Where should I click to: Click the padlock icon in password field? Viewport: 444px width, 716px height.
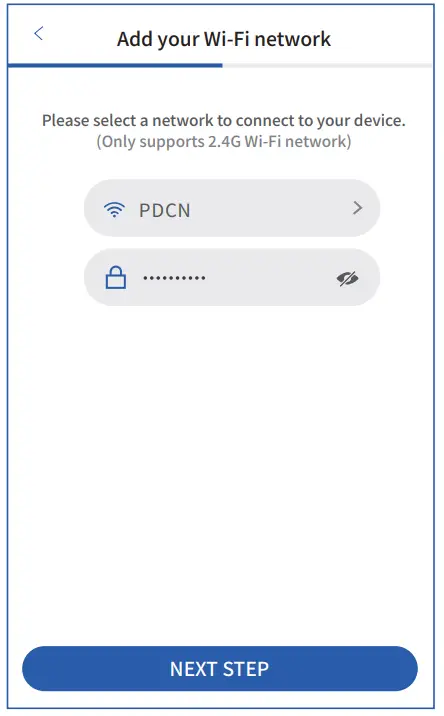click(x=116, y=277)
